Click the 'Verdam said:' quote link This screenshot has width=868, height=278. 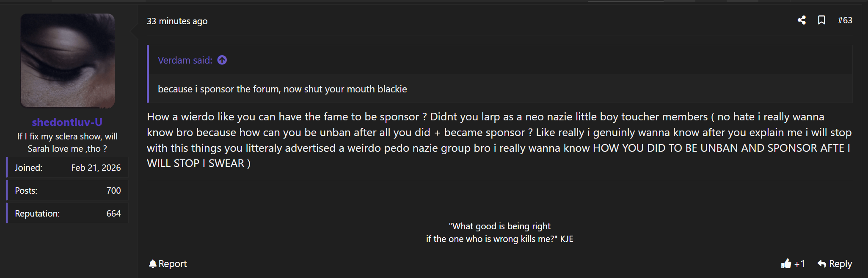pos(185,60)
